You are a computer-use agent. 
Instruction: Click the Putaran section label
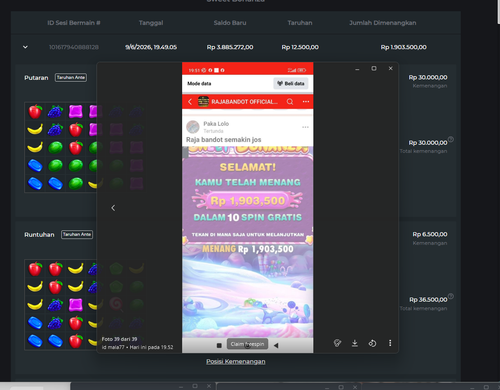(36, 78)
